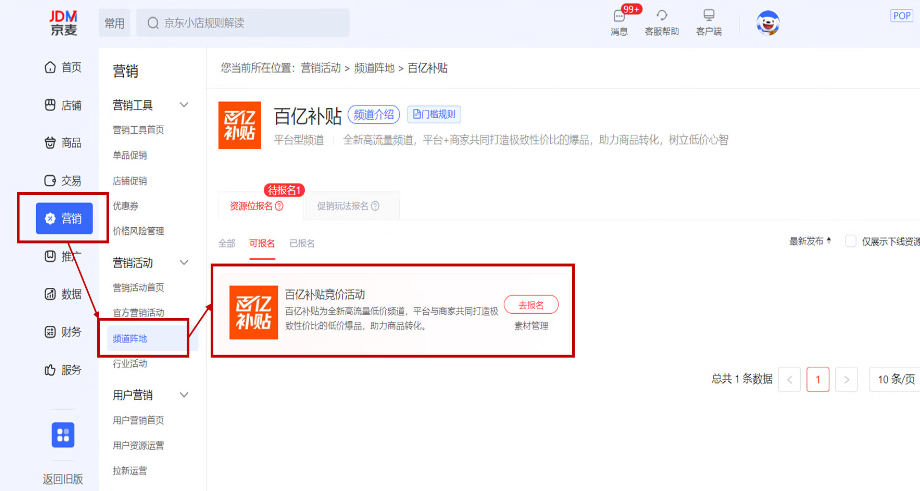Select the 全部 filter tab
The image size is (920, 491).
point(227,243)
